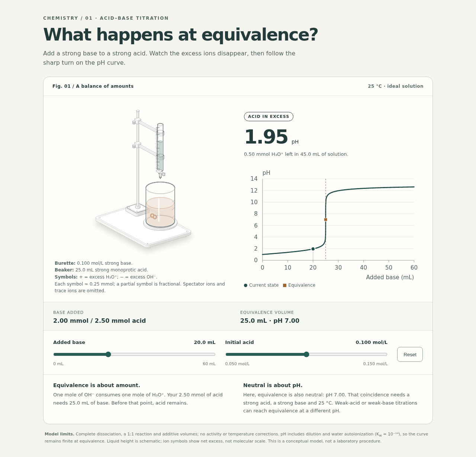Click the current state dot on the pH curve
This screenshot has height=457, width=476.
313,249
